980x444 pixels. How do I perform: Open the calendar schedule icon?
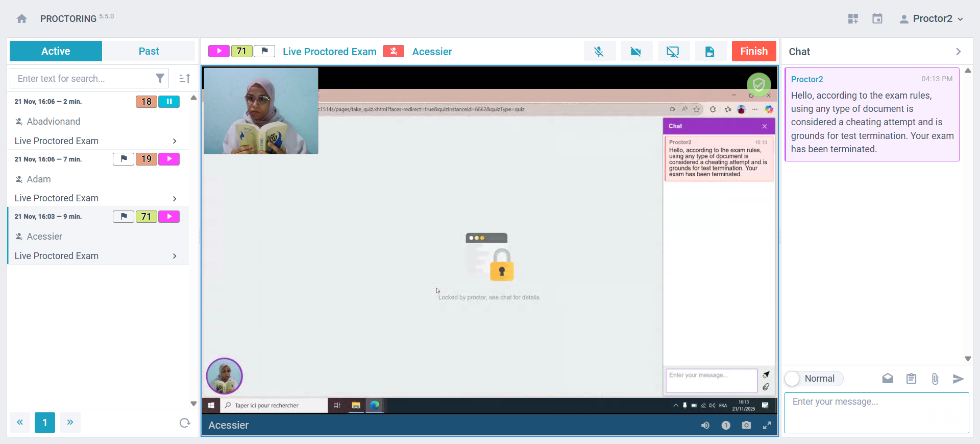pyautogui.click(x=877, y=19)
